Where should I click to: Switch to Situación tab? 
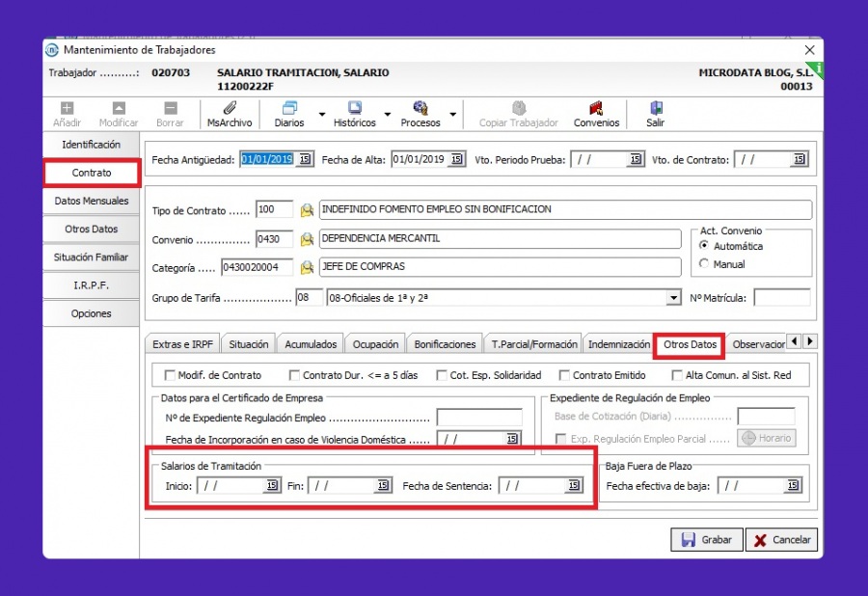pyautogui.click(x=249, y=344)
